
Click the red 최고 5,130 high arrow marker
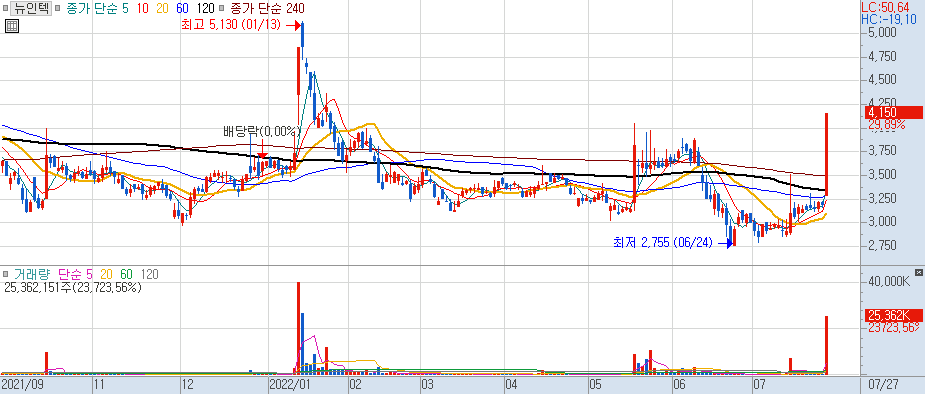(x=293, y=25)
